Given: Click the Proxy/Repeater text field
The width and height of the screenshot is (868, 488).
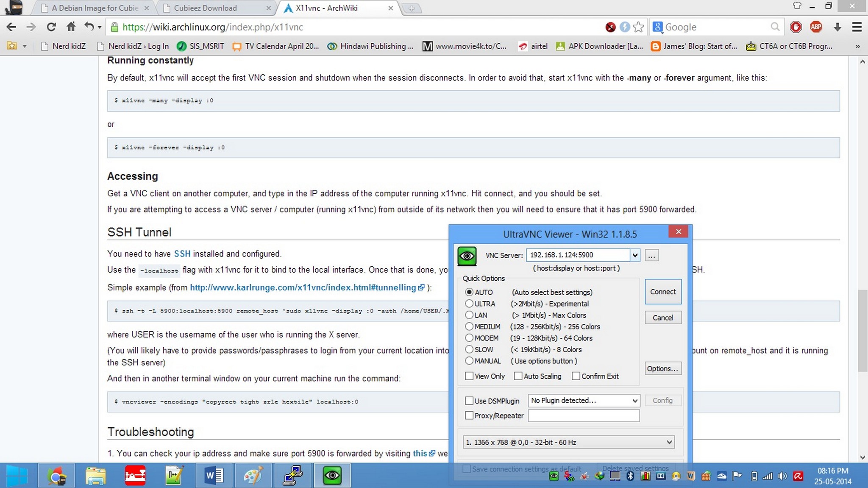Looking at the screenshot, I should [x=584, y=415].
